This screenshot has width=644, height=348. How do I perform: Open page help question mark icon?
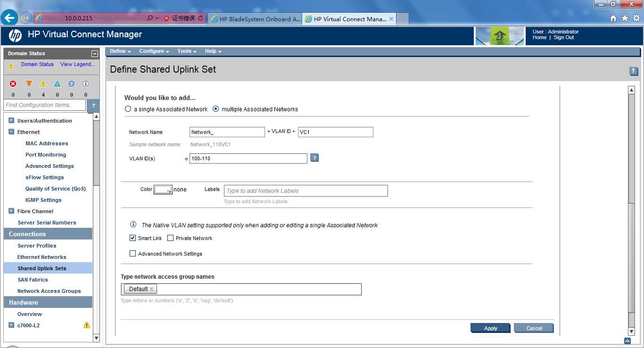click(x=634, y=71)
